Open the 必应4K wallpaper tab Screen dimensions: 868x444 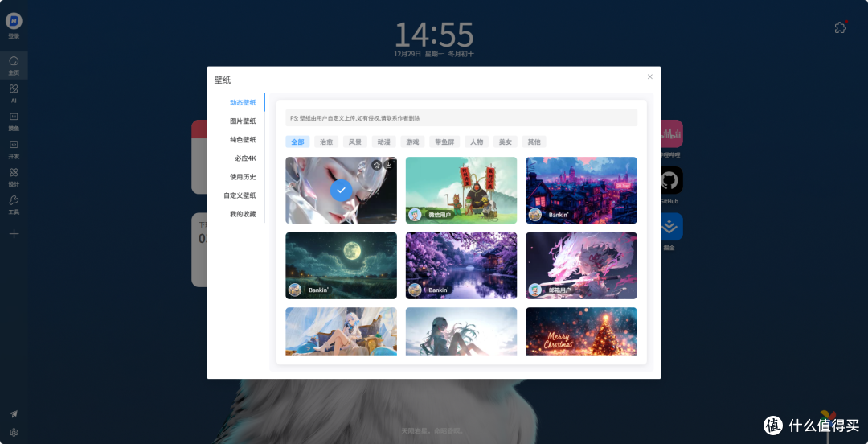245,158
